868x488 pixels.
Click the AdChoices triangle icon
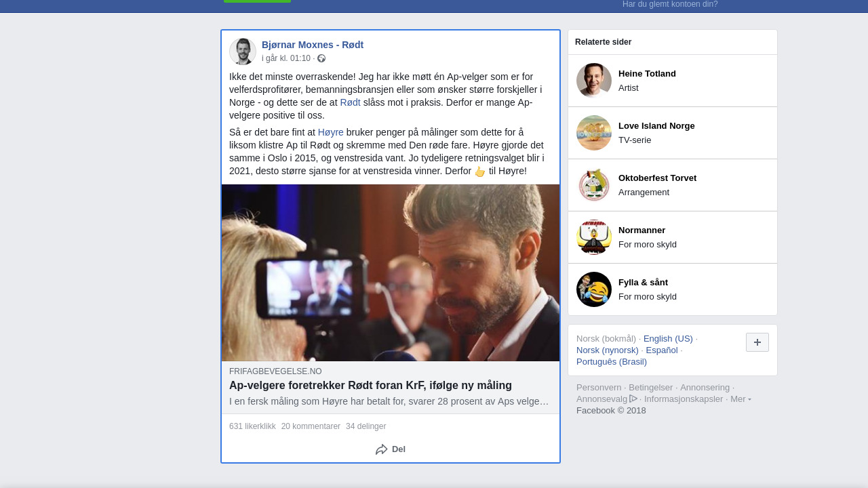(633, 399)
